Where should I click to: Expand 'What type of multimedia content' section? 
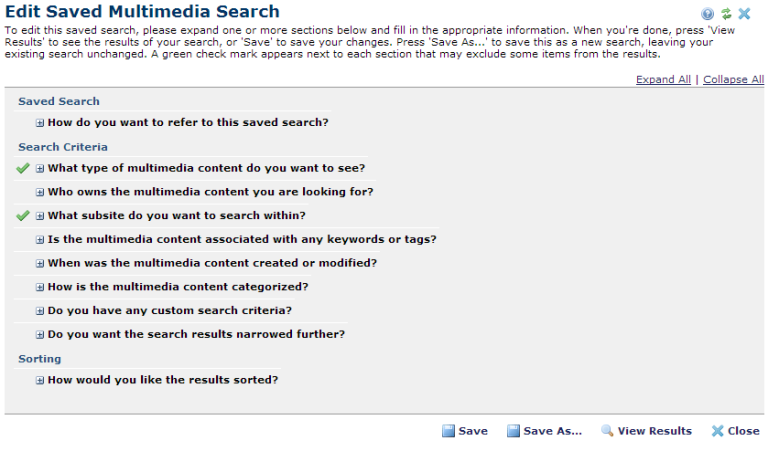point(40,168)
